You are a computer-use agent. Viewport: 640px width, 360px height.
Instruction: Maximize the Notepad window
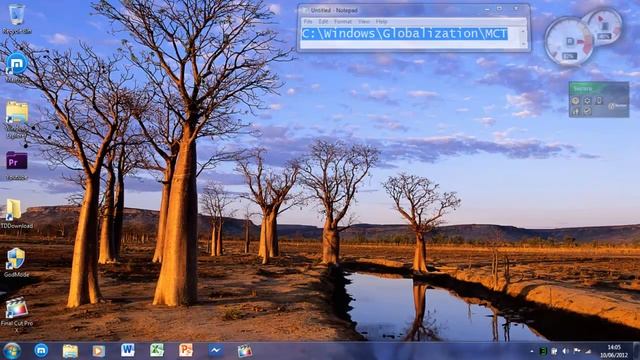click(500, 9)
